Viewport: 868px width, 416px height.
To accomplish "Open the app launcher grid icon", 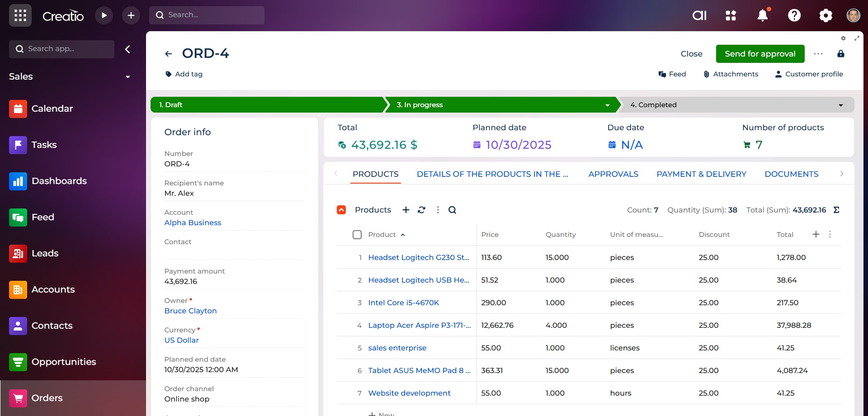I will pos(20,15).
